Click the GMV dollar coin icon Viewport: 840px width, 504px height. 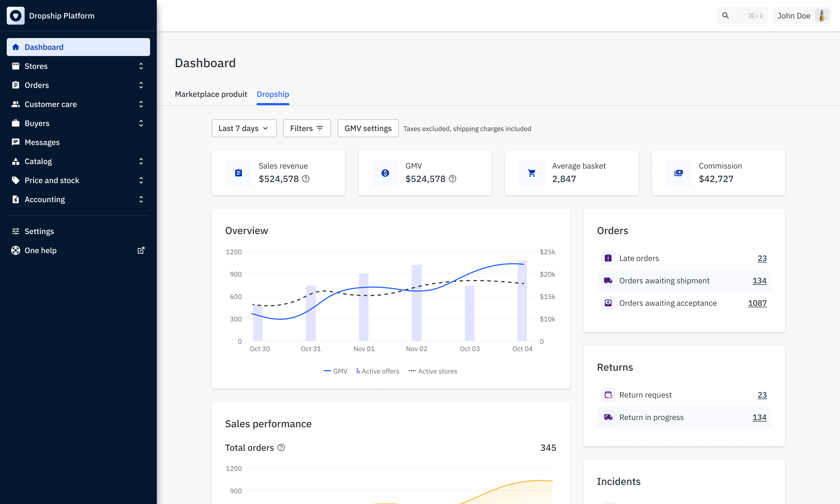point(385,173)
